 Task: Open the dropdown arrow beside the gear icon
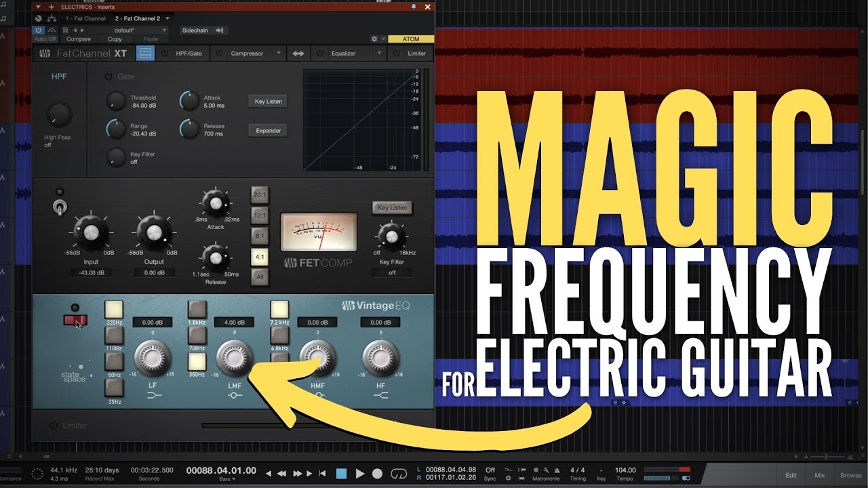click(383, 39)
